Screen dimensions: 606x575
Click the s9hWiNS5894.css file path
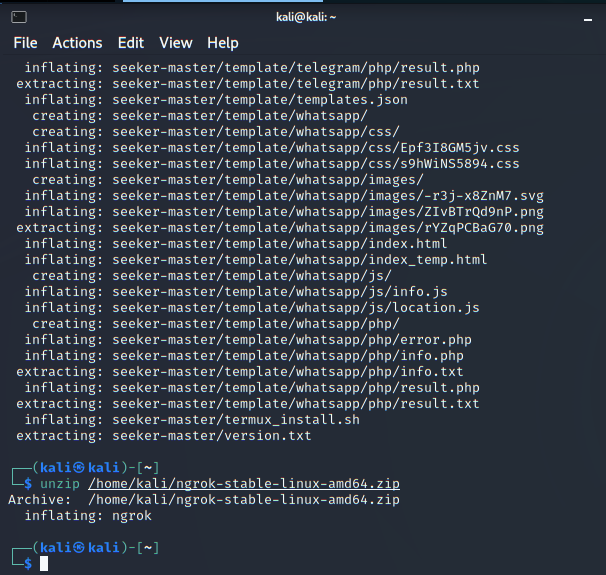point(316,163)
